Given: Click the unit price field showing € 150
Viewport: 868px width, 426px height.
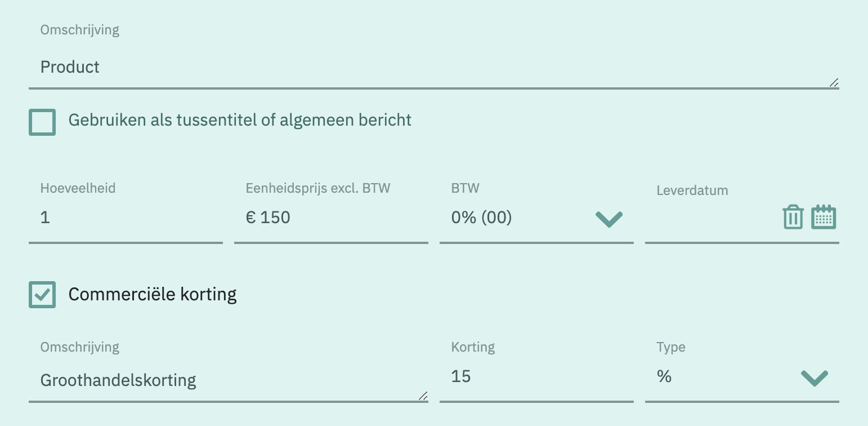Looking at the screenshot, I should [331, 218].
